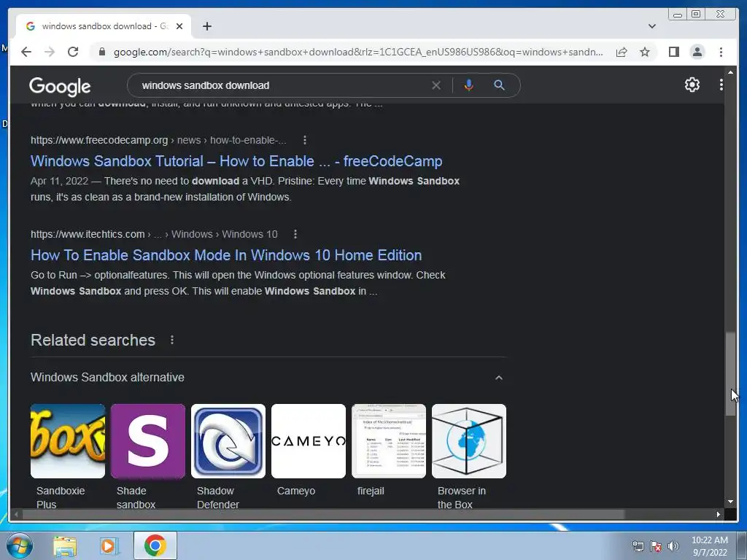Click the horizontal scrollbar right arrow
The width and height of the screenshot is (747, 560).
click(x=719, y=514)
